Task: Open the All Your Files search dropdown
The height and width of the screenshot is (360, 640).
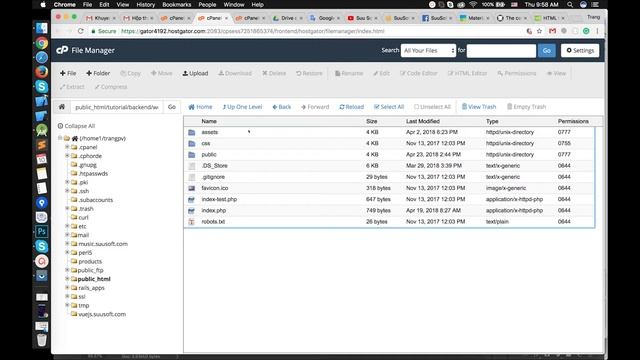Action: pos(428,51)
